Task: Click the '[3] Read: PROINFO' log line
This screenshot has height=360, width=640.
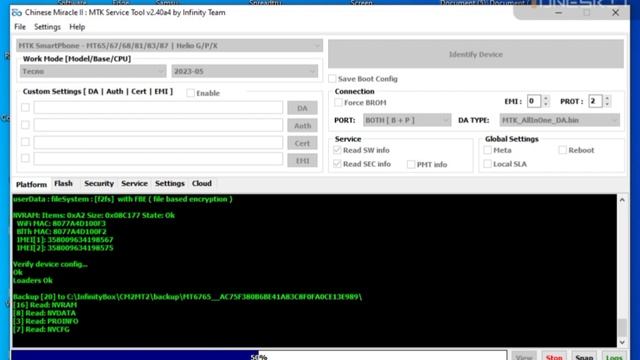Action: coord(46,321)
